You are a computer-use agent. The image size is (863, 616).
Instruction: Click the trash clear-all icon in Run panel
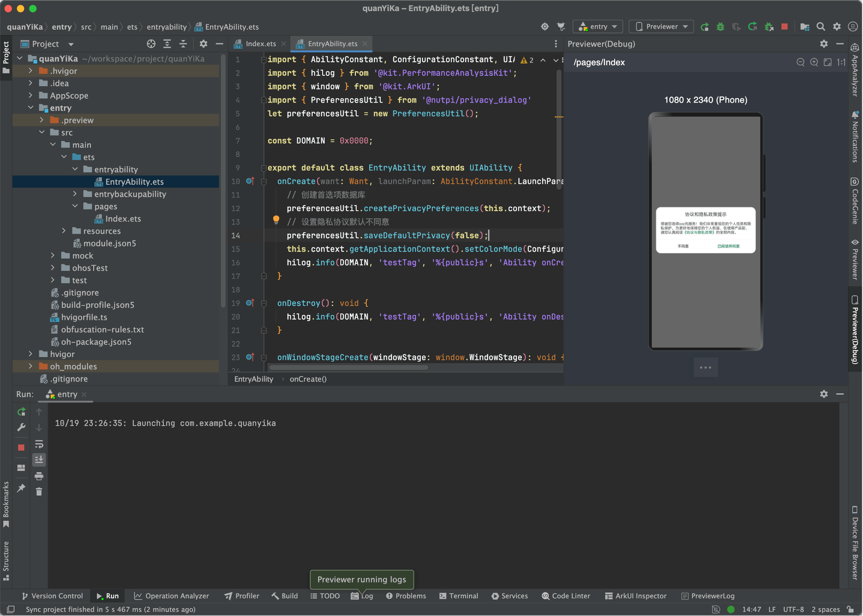pos(39,492)
